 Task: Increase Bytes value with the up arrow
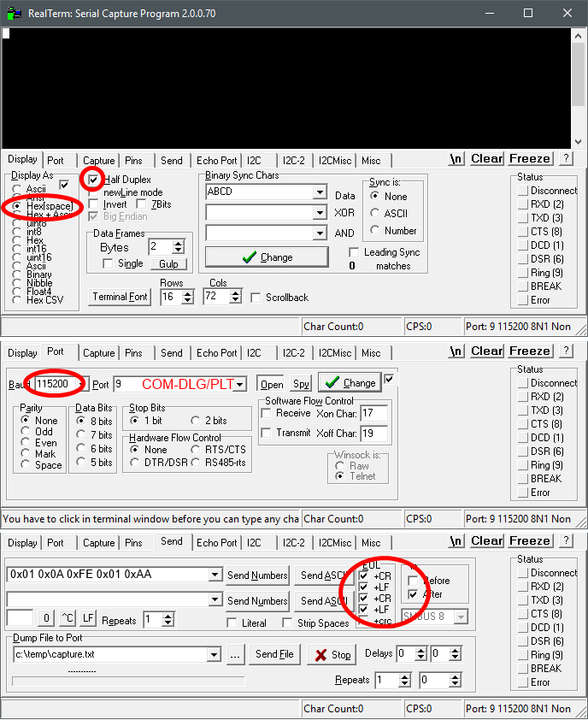[x=179, y=243]
